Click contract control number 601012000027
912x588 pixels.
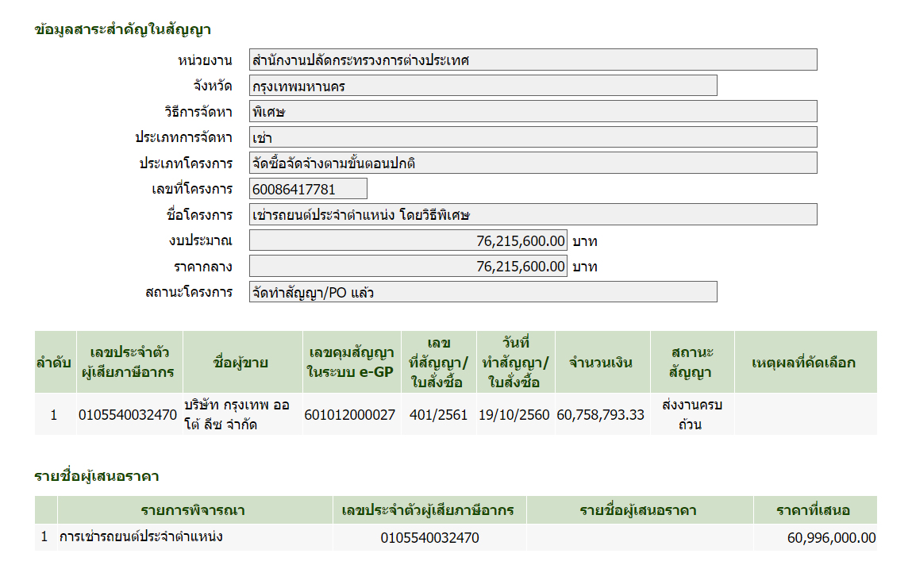350,414
